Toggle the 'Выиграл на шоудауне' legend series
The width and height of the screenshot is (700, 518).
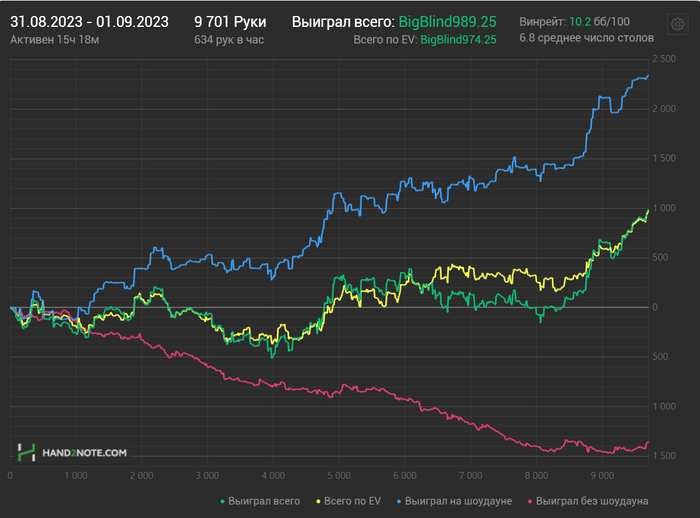point(454,501)
